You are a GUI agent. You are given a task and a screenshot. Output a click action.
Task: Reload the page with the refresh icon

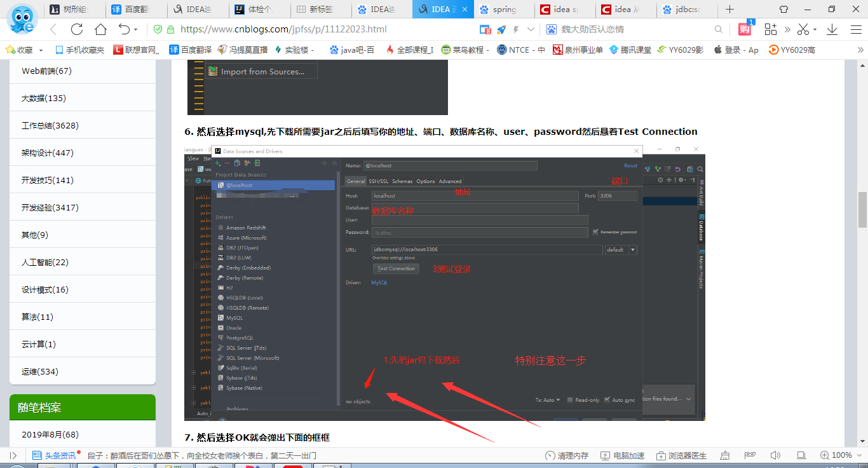(77, 29)
